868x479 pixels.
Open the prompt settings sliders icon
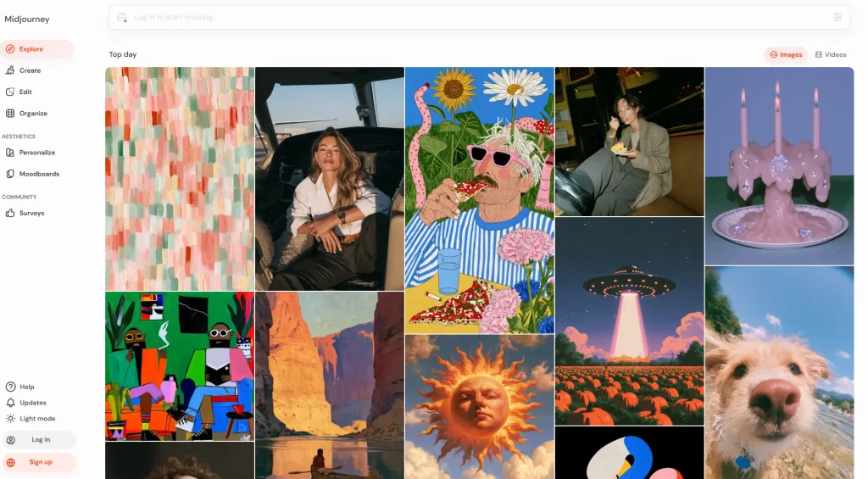pyautogui.click(x=837, y=18)
